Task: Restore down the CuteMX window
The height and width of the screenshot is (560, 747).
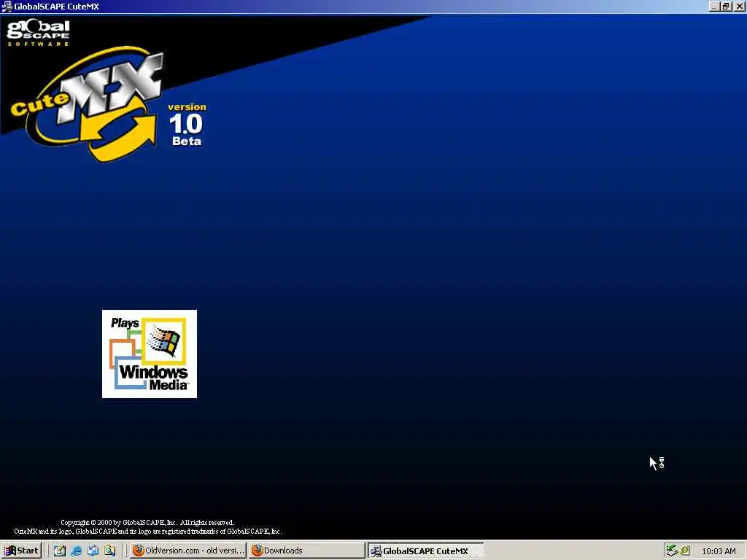Action: pyautogui.click(x=726, y=6)
